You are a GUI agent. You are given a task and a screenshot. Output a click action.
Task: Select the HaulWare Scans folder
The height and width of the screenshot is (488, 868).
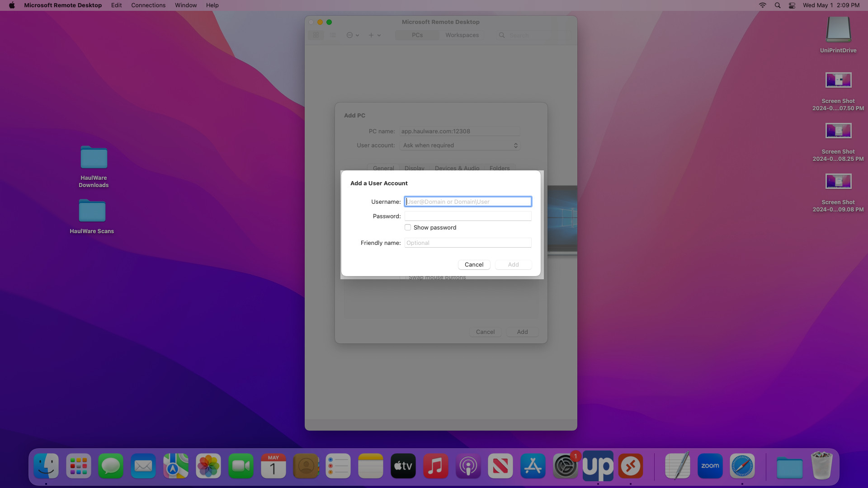point(92,217)
